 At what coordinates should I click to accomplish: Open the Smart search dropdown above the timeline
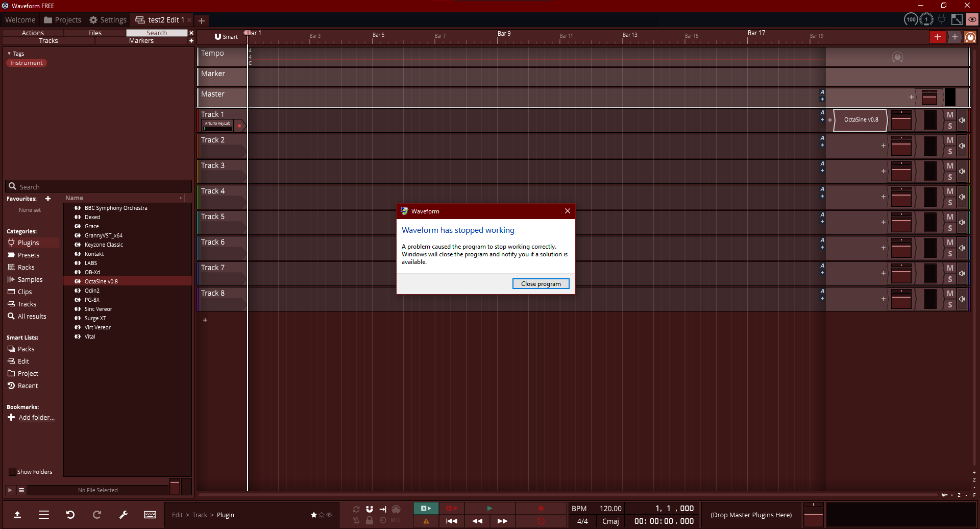[x=225, y=36]
